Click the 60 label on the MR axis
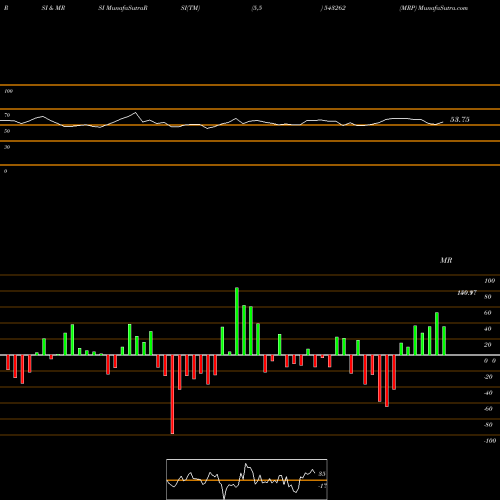This screenshot has width=500, height=500. (x=488, y=313)
